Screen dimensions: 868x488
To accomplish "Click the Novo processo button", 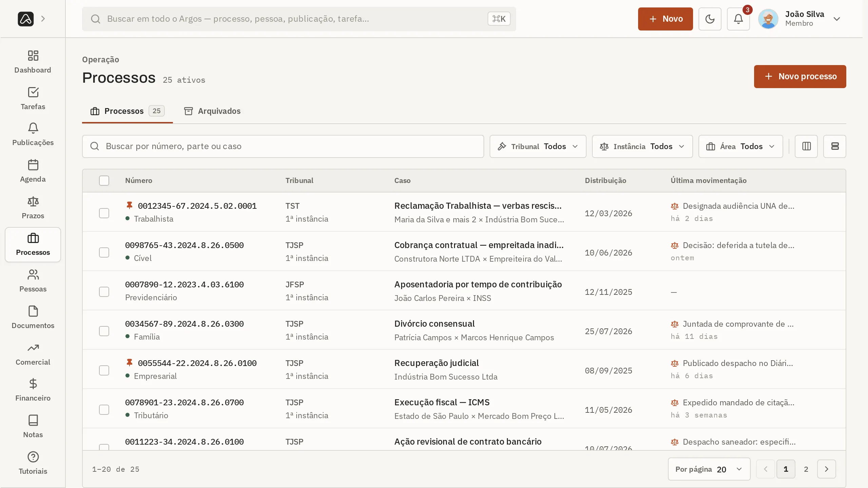I will coord(800,77).
